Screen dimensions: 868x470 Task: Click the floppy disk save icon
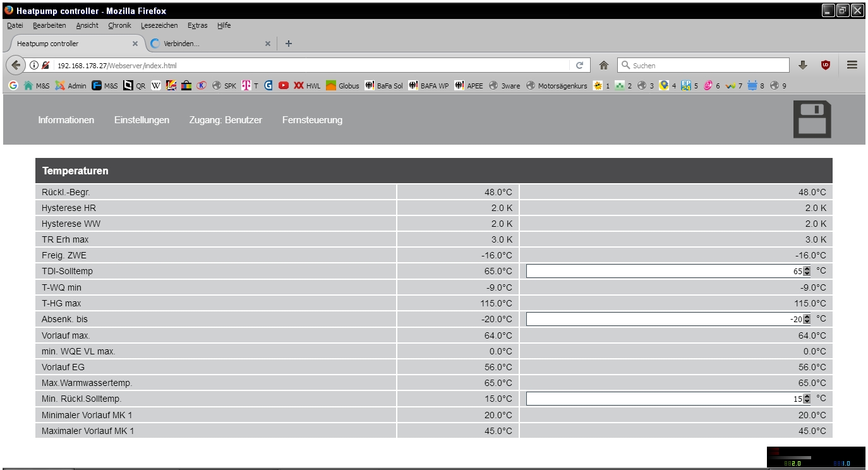pyautogui.click(x=812, y=119)
